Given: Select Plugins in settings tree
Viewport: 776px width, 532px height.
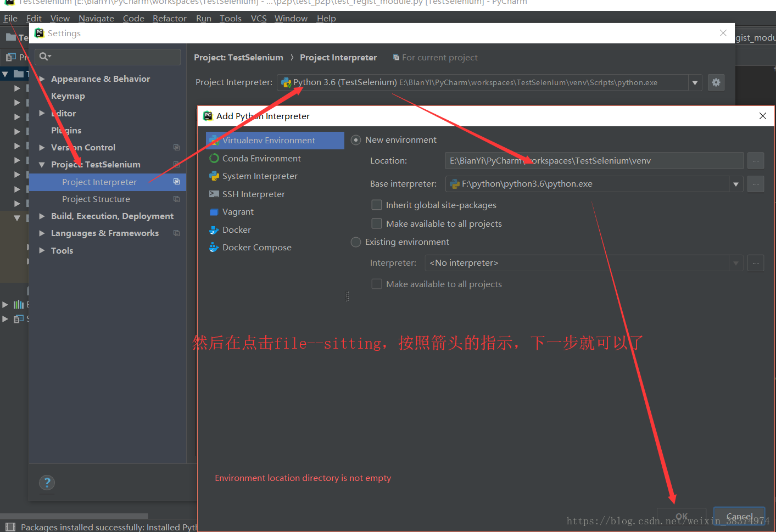Looking at the screenshot, I should (66, 130).
